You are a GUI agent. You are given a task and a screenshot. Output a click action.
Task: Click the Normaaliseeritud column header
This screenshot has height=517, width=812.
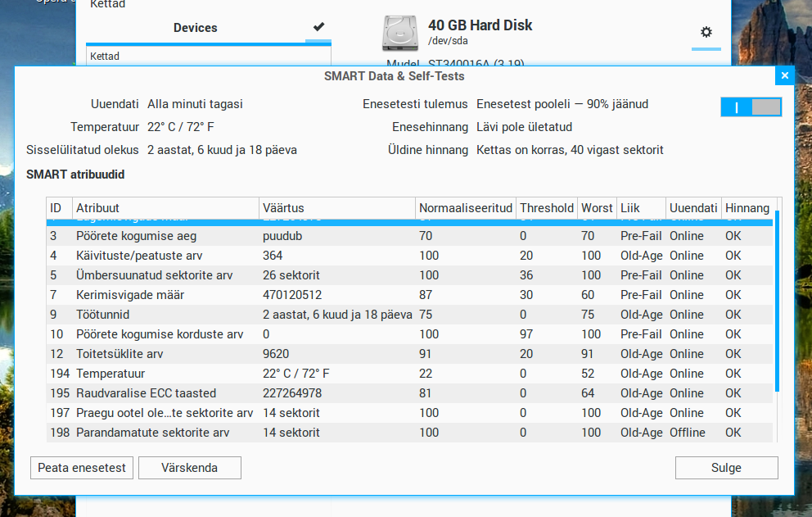click(x=465, y=208)
